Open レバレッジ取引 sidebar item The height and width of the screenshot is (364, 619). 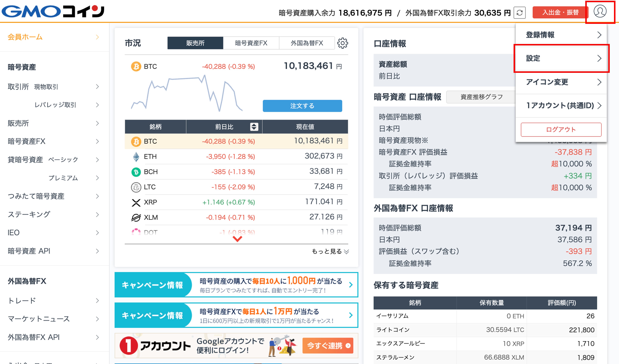(x=54, y=105)
